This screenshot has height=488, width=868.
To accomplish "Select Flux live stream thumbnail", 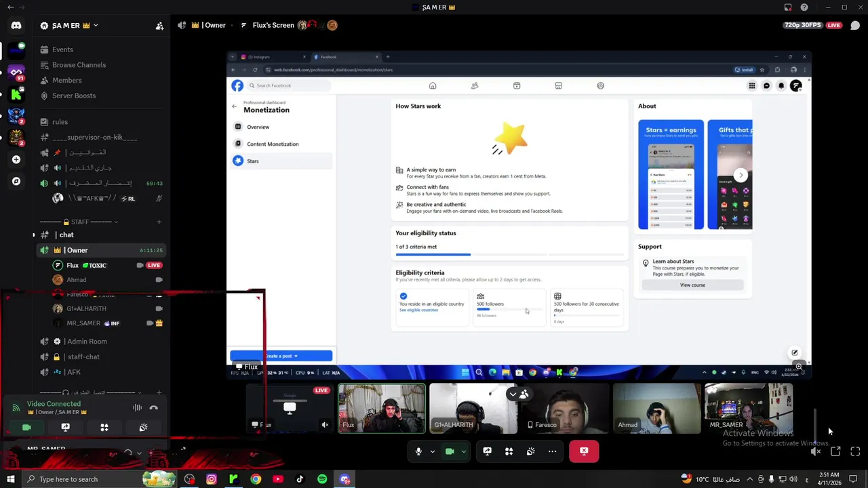I will pos(290,408).
